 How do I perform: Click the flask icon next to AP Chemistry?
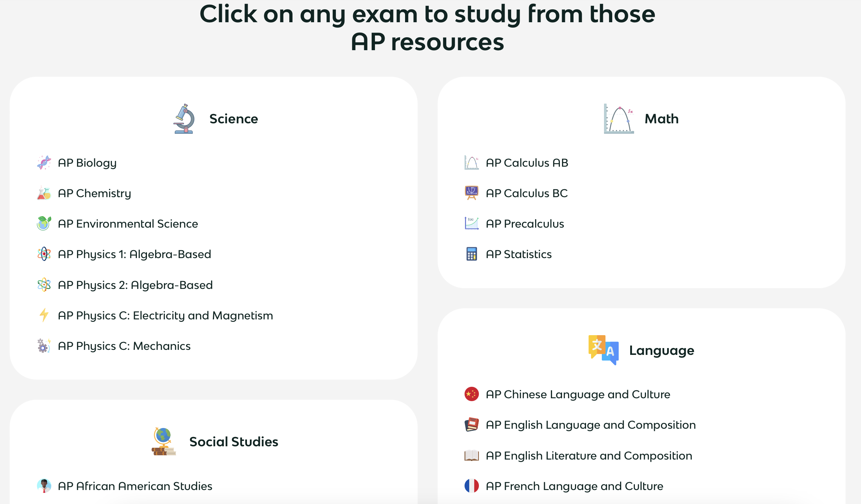(44, 193)
